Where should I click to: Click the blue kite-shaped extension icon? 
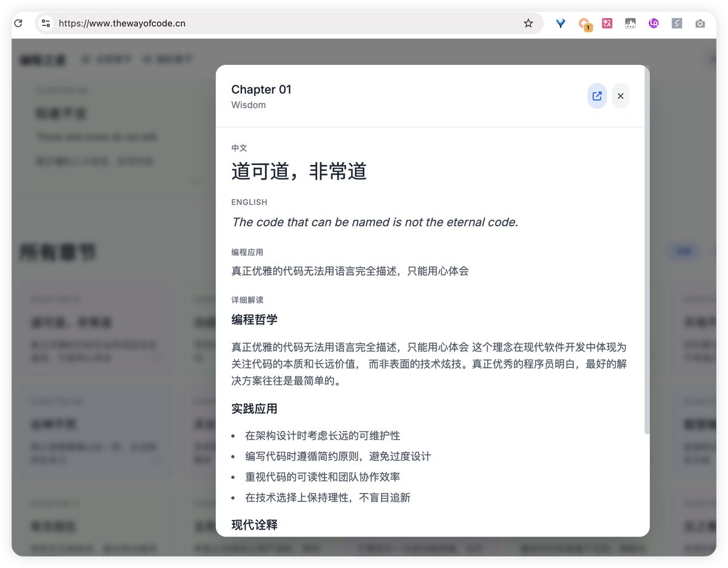point(560,23)
